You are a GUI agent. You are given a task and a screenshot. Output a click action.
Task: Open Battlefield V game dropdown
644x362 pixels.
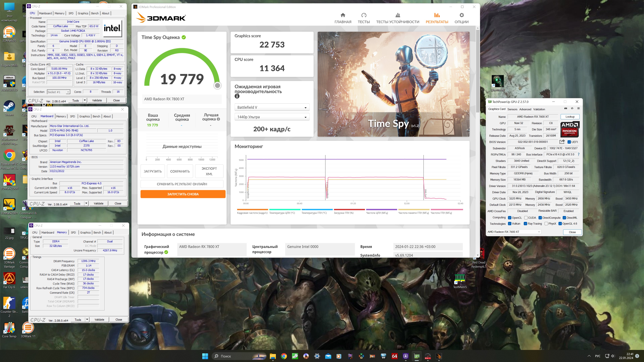pyautogui.click(x=272, y=107)
